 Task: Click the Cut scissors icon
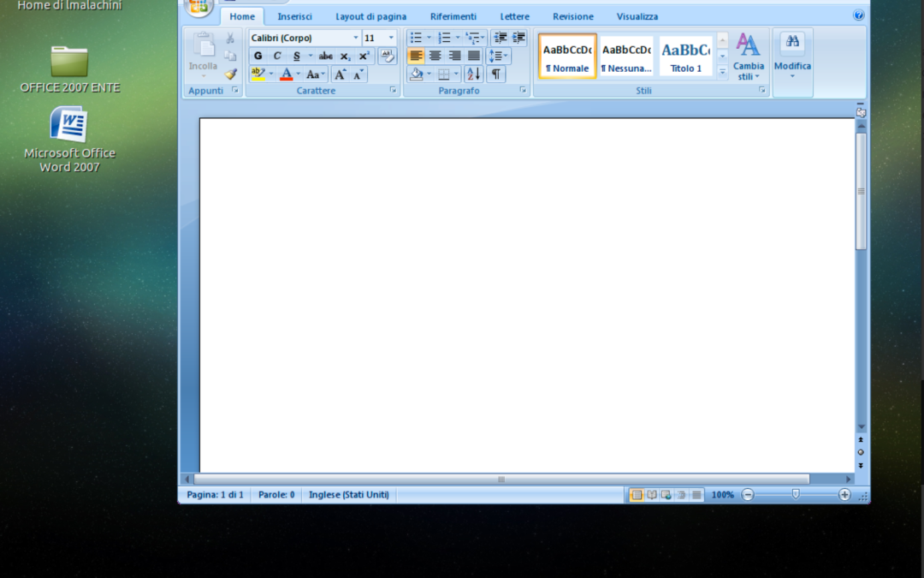(230, 39)
